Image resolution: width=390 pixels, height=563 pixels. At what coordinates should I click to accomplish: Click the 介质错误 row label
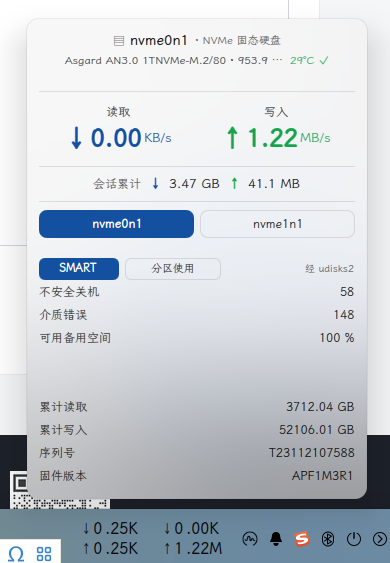(63, 315)
